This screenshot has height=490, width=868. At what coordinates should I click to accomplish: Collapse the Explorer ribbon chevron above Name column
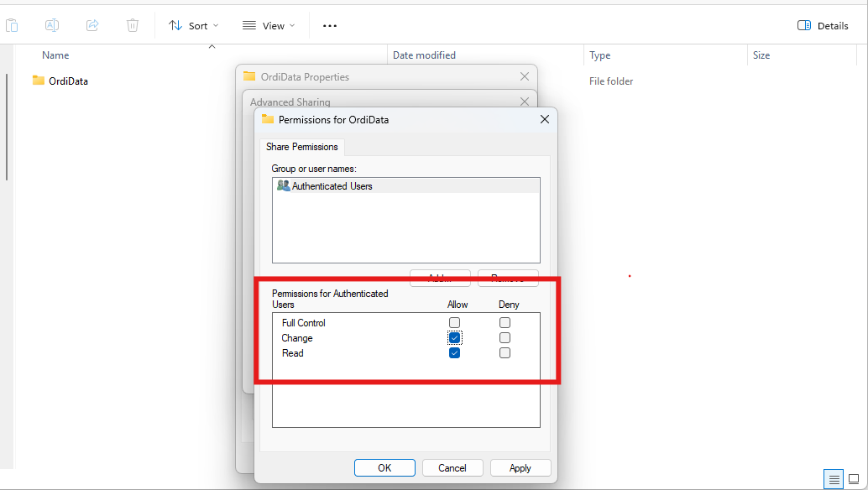pos(212,46)
